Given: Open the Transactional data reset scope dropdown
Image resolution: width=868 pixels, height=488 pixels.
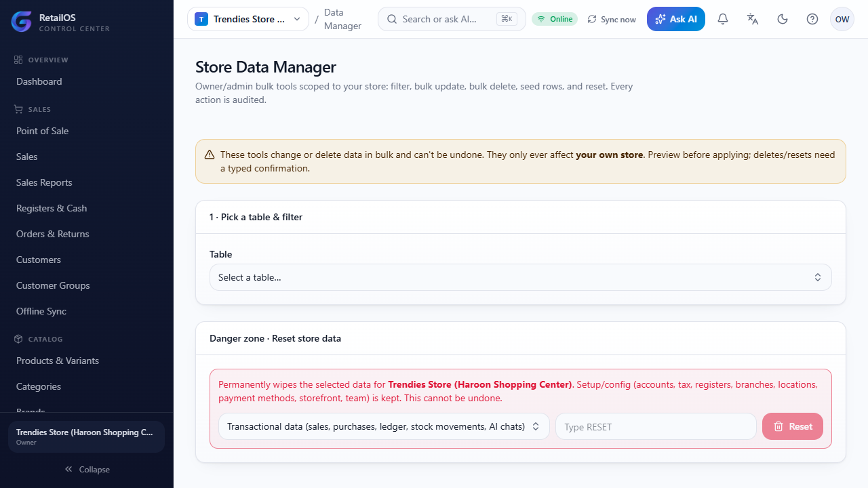Looking at the screenshot, I should point(384,426).
